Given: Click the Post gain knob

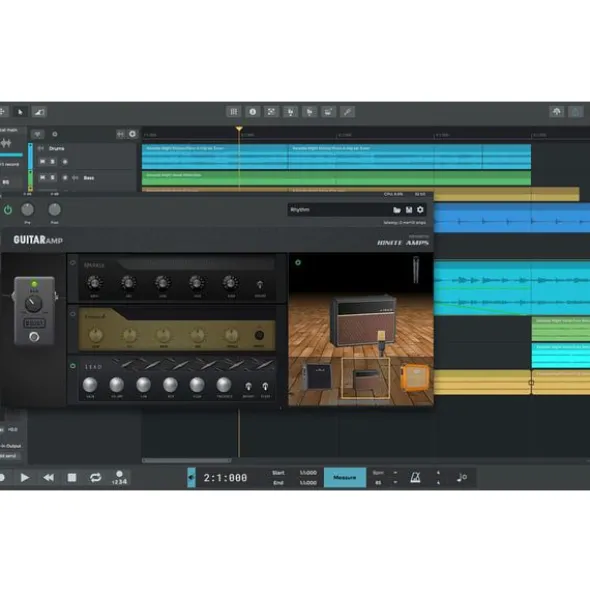Looking at the screenshot, I should 54,210.
